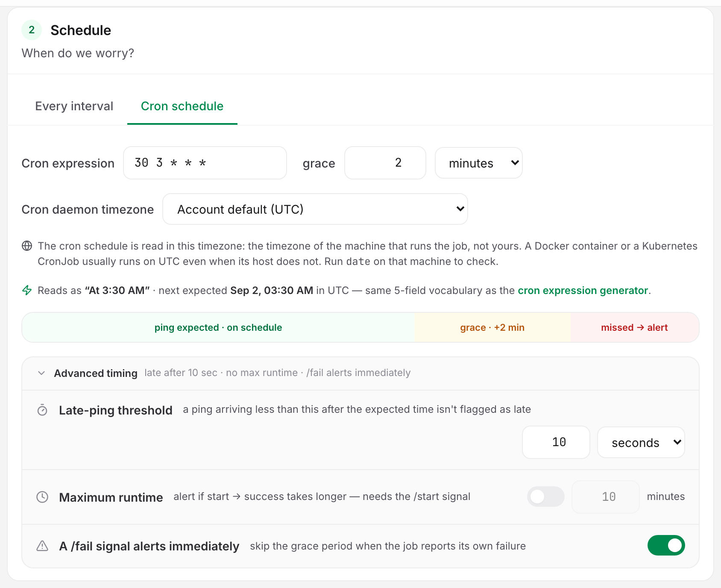Open the cron expression generator link

pyautogui.click(x=583, y=291)
